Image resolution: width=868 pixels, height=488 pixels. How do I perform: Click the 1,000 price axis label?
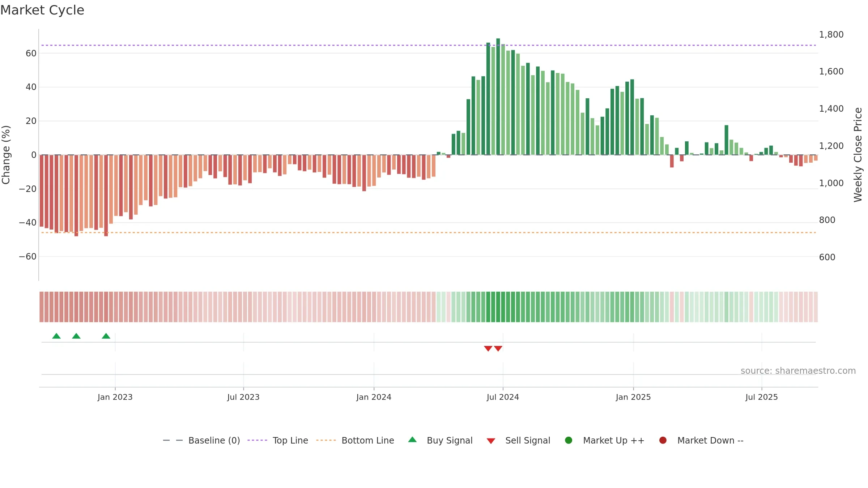point(831,183)
